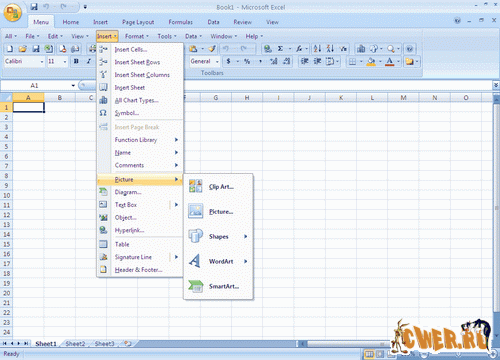The image size is (500, 360).
Task: Expand the General number format dropdown
Action: 217,62
